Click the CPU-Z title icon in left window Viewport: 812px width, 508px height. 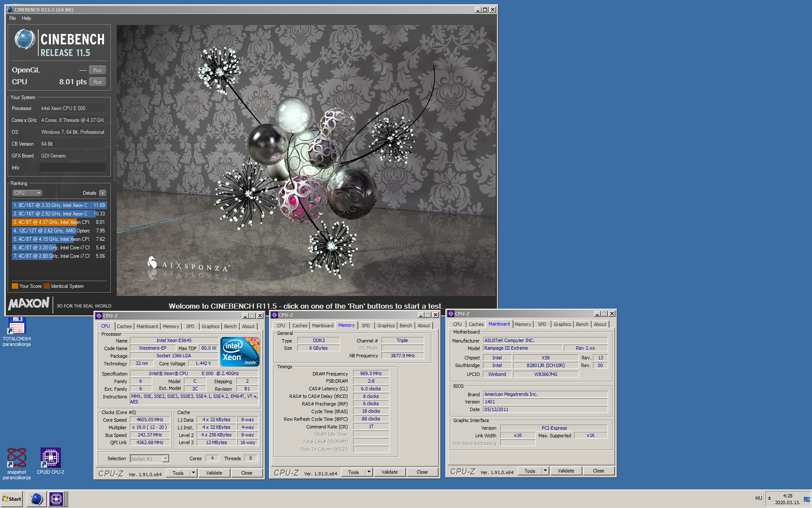tap(99, 316)
